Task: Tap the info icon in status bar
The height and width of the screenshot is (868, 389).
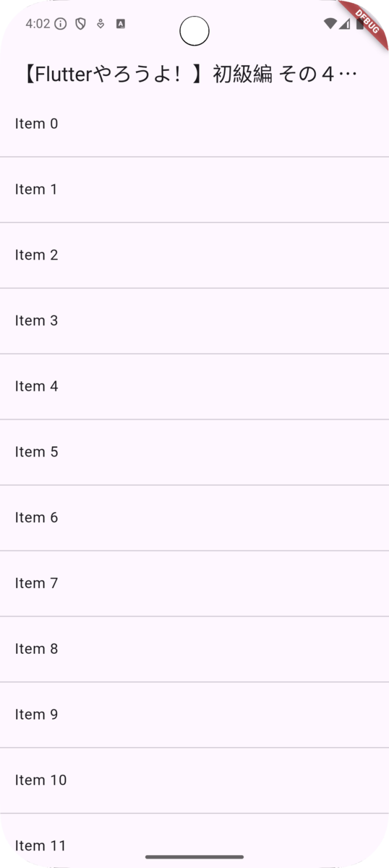Action: 61,24
